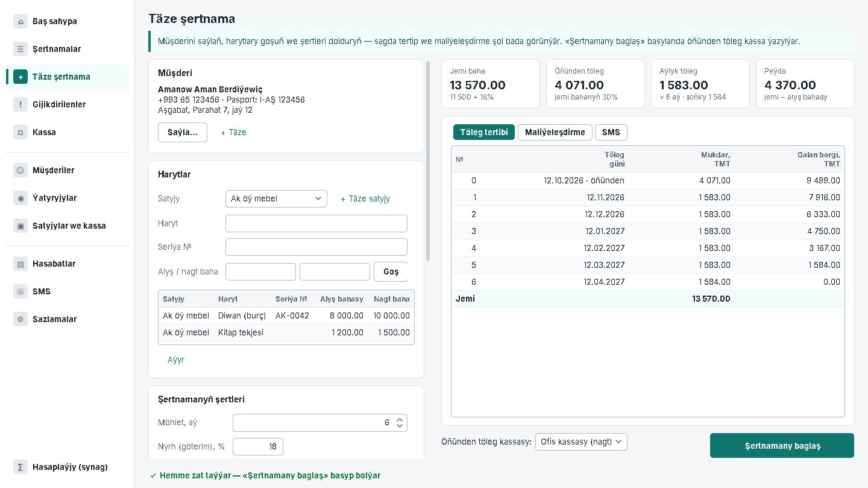Open the Satyjy dropdown showing Ak öý mebel
The width and height of the screenshot is (868, 488).
(276, 198)
